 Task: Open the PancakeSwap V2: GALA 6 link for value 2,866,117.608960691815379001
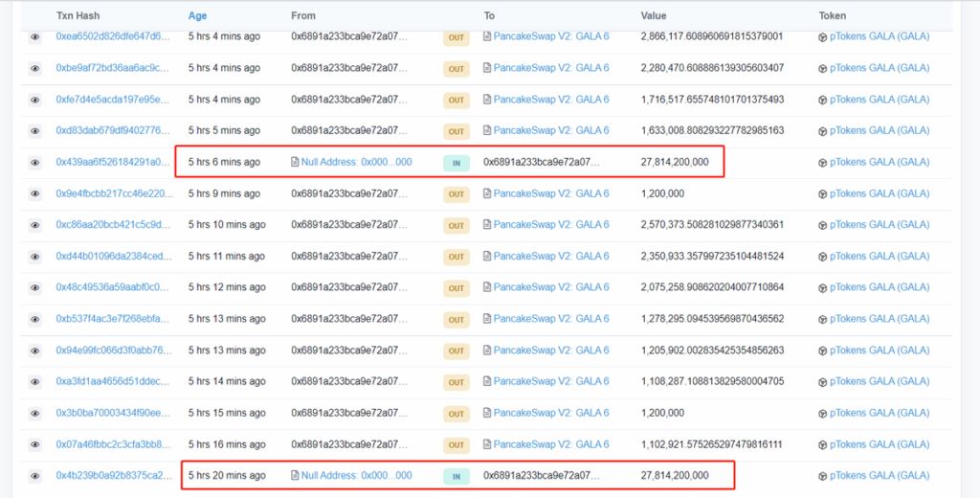pos(551,36)
